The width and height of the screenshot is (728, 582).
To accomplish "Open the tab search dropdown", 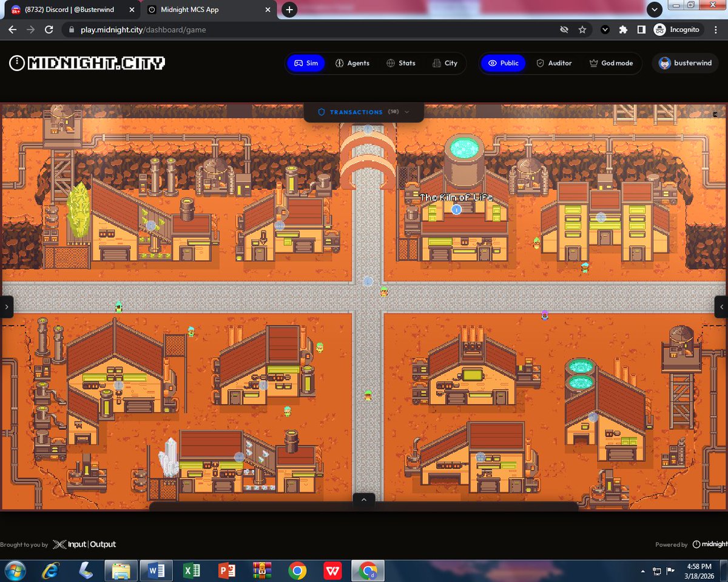I will coord(654,10).
